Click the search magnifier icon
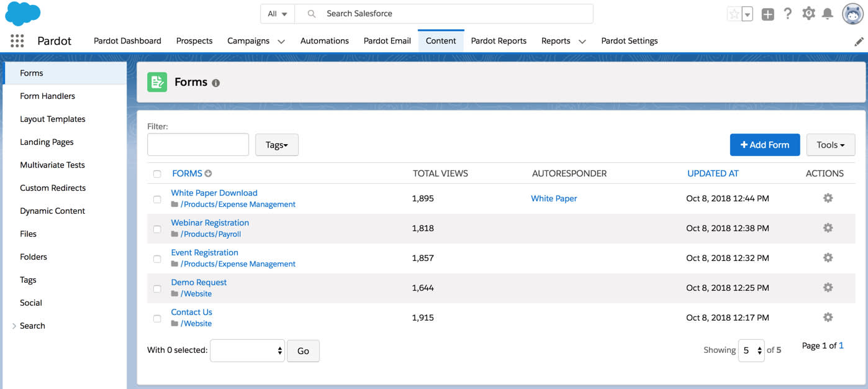 [312, 14]
